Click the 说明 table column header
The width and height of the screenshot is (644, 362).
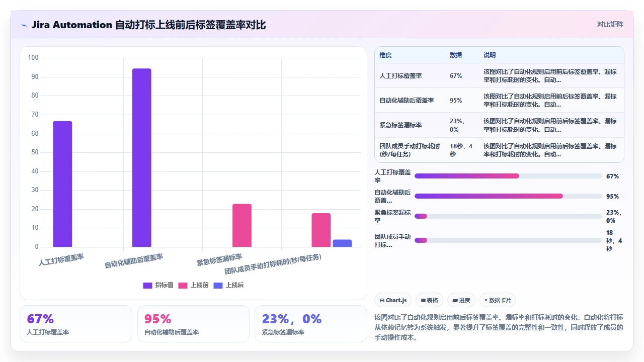coord(490,55)
